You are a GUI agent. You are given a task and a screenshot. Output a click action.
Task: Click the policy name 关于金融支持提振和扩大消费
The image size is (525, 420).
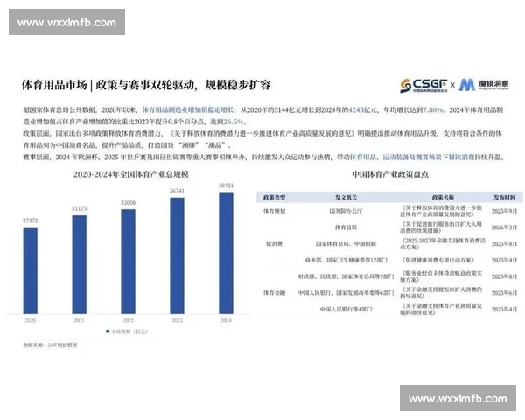pyautogui.click(x=441, y=293)
